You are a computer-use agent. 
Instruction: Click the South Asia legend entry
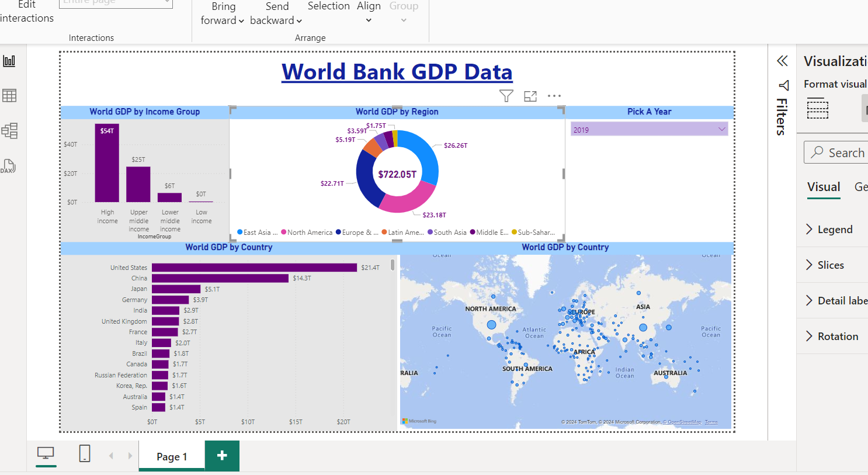(447, 232)
